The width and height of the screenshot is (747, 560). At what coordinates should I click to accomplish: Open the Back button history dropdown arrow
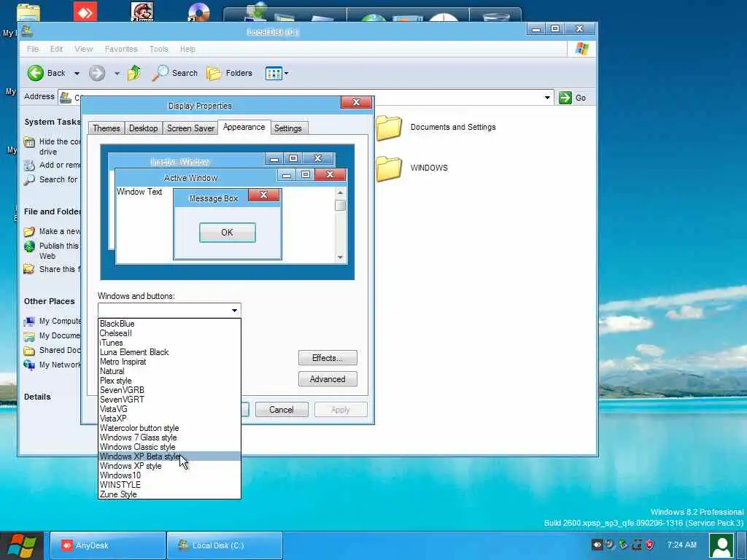[77, 74]
